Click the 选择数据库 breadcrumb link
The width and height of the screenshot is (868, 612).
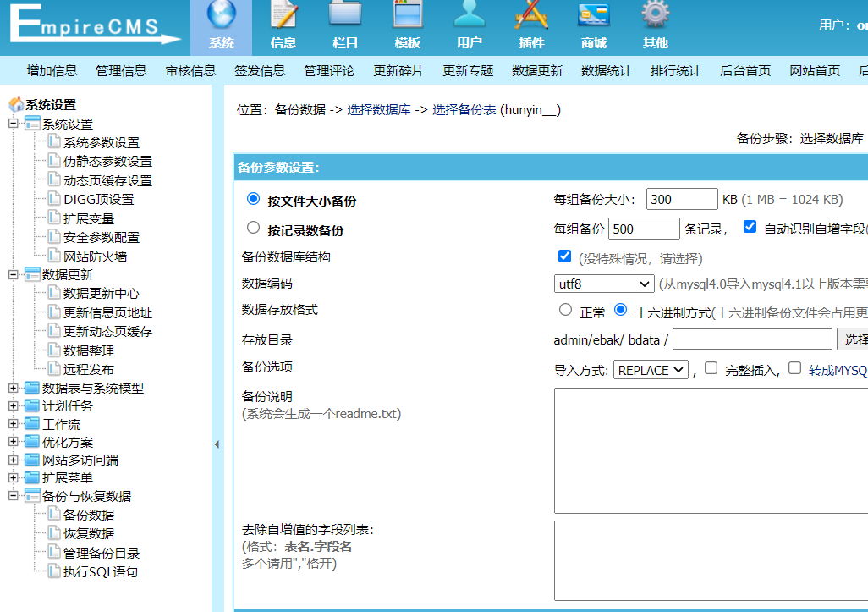[x=379, y=110]
